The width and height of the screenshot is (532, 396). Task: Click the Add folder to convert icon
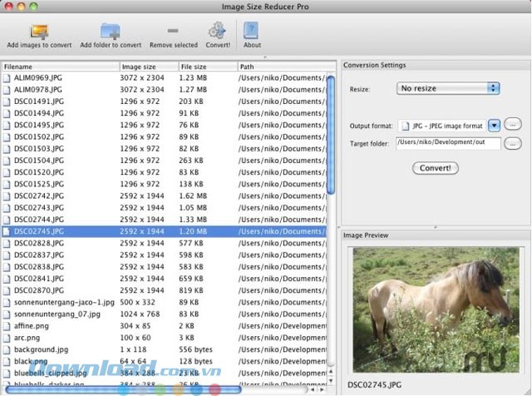110,31
